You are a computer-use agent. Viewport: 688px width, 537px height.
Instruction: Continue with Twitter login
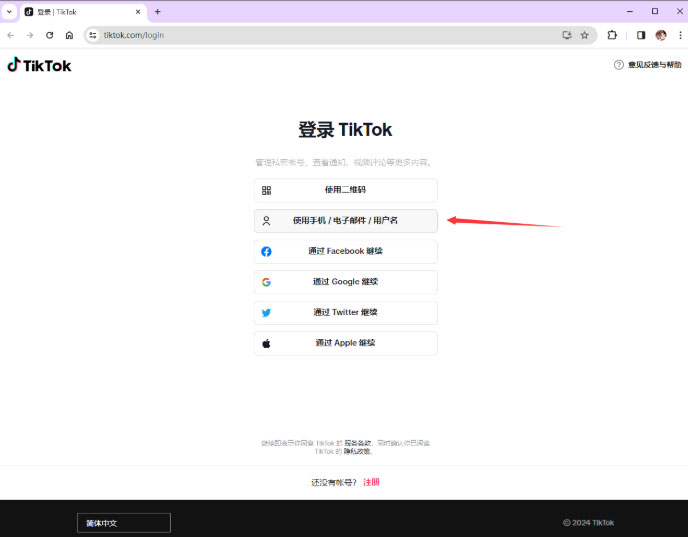346,313
